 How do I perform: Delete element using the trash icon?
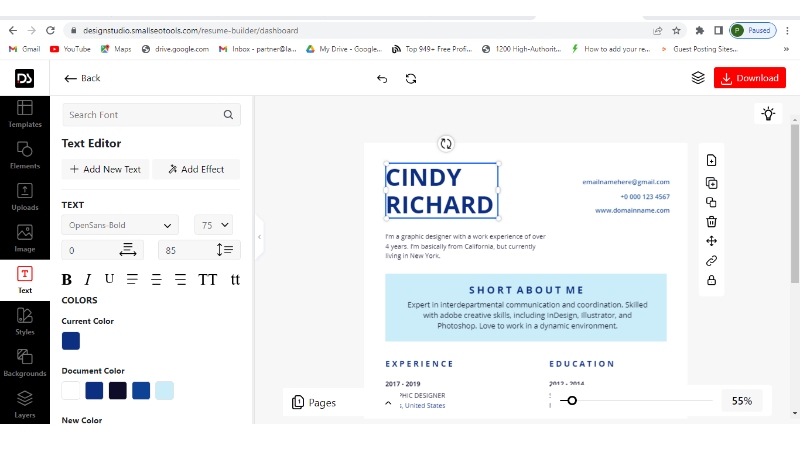[x=711, y=222]
